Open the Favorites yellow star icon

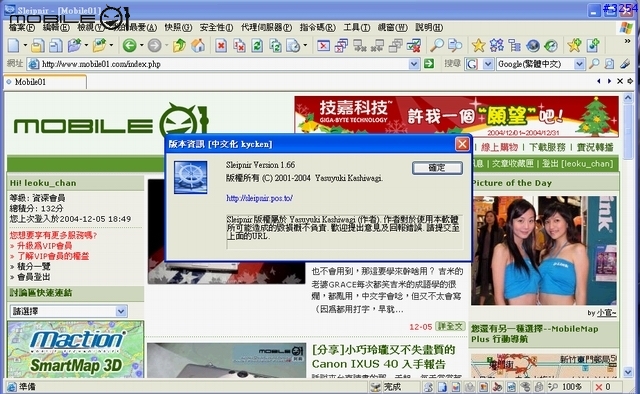(x=478, y=45)
